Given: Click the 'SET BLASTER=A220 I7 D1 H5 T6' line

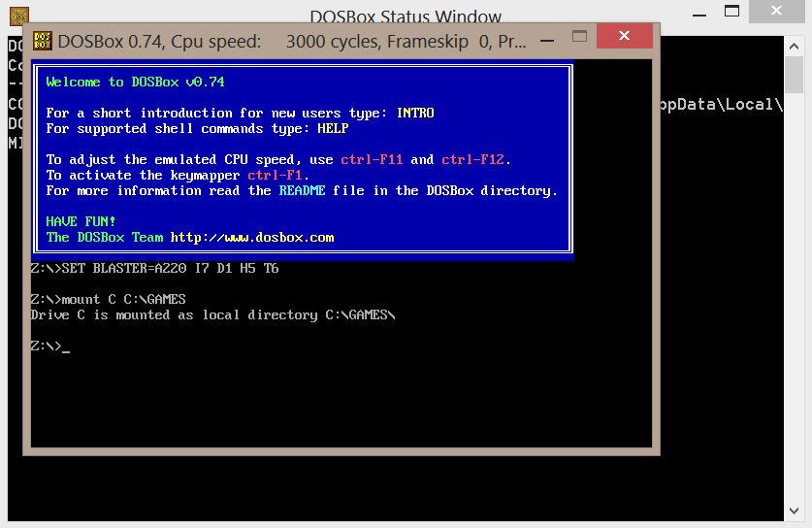Looking at the screenshot, I should [x=154, y=269].
